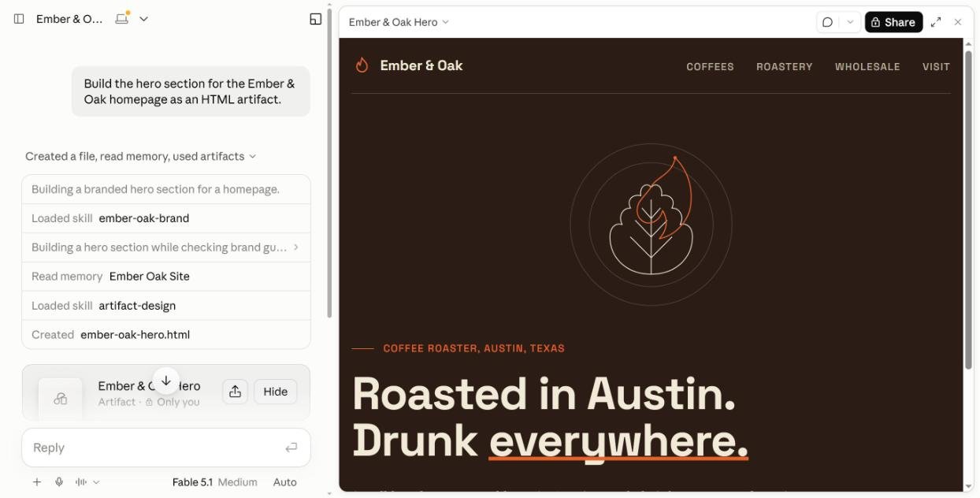This screenshot has width=980, height=498.
Task: Click 'Building a branded hero section' step
Action: pos(166,189)
